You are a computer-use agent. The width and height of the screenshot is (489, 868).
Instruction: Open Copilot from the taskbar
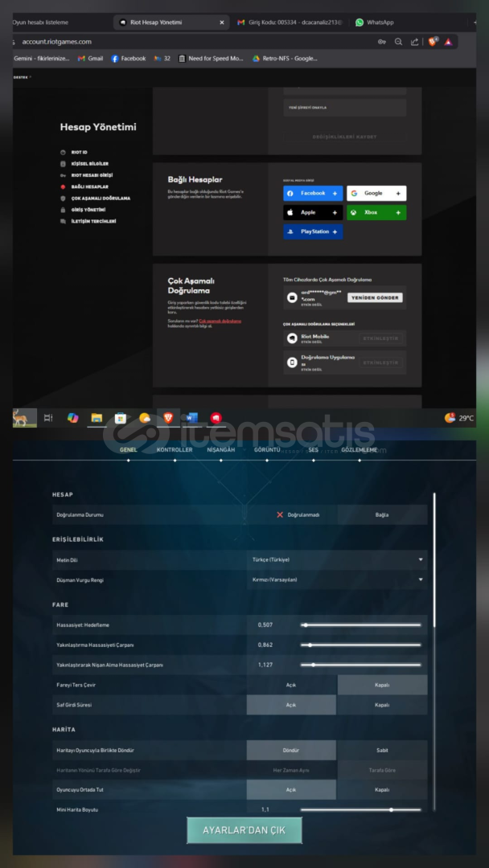73,418
